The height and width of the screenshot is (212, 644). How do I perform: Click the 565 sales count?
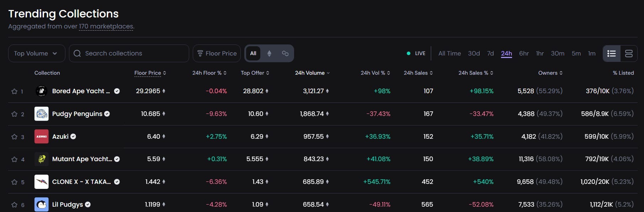427,205
